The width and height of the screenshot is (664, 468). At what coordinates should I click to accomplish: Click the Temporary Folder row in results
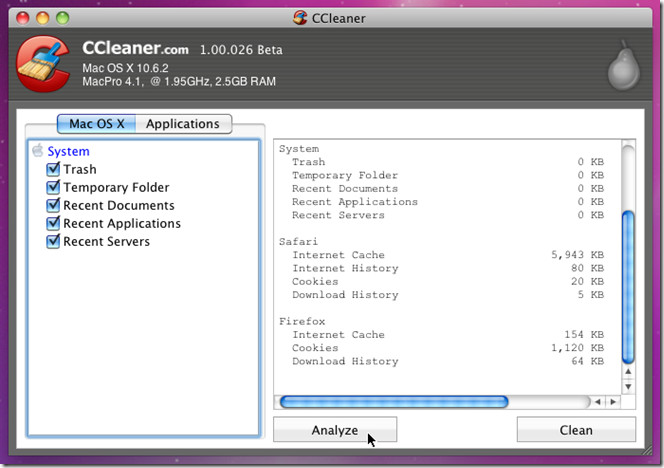(448, 175)
